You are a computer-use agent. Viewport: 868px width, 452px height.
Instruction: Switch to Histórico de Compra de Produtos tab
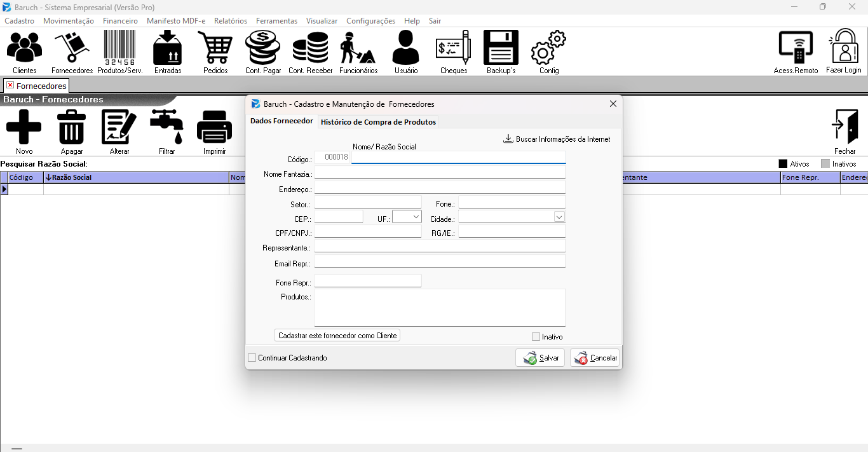pyautogui.click(x=378, y=122)
